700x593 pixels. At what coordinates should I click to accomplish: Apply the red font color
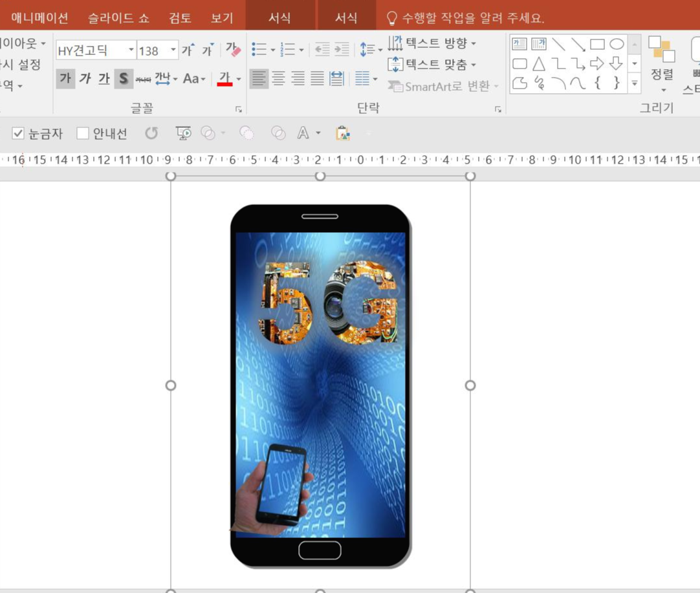224,79
